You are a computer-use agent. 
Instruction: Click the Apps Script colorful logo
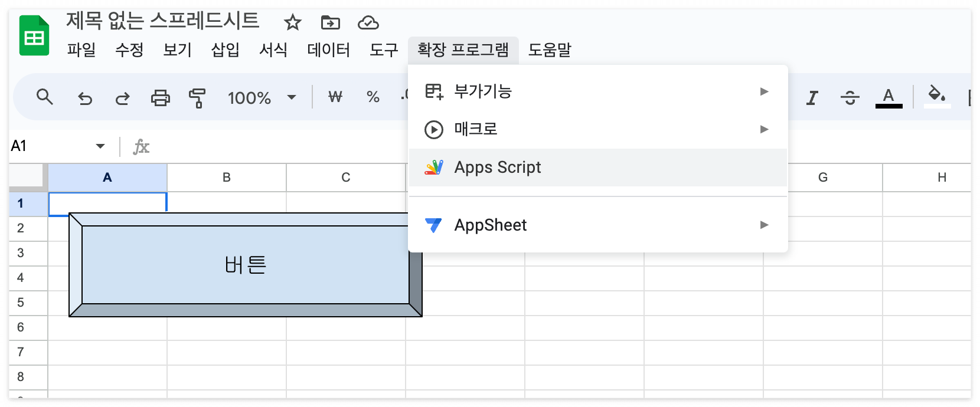434,168
